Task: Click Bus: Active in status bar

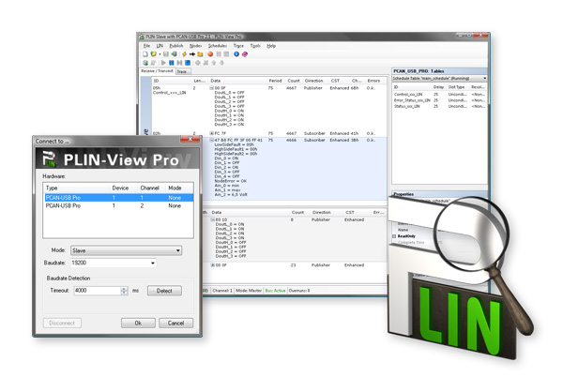Action: point(275,291)
